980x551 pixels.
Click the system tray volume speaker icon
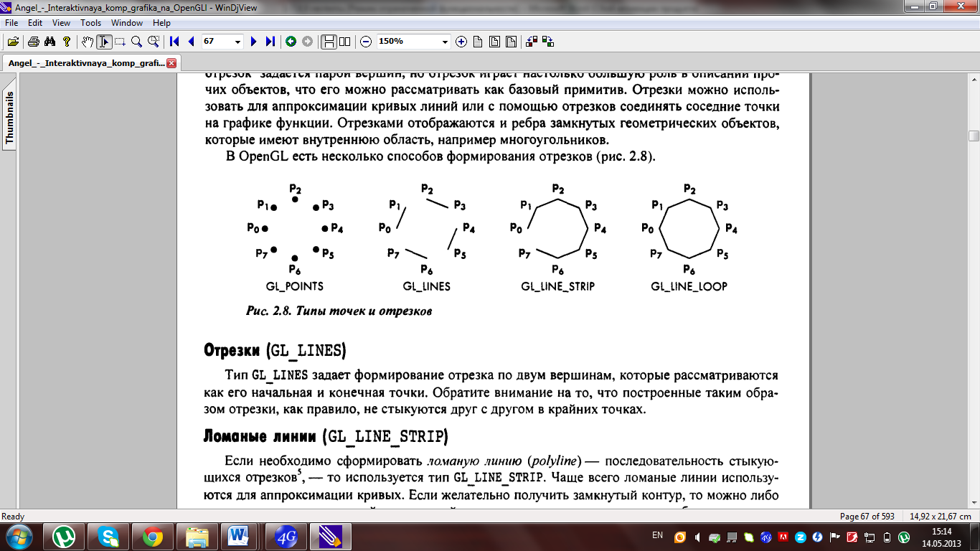(697, 537)
